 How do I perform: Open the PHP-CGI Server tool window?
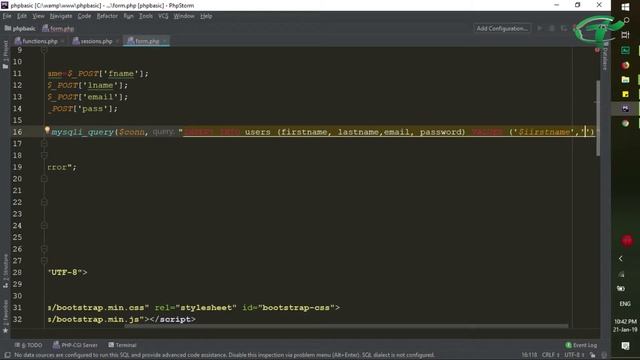tap(75, 345)
